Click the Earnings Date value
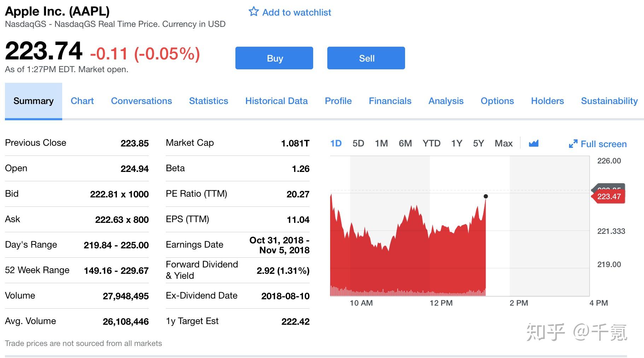Viewport: 644px width, 358px height. pyautogui.click(x=280, y=245)
